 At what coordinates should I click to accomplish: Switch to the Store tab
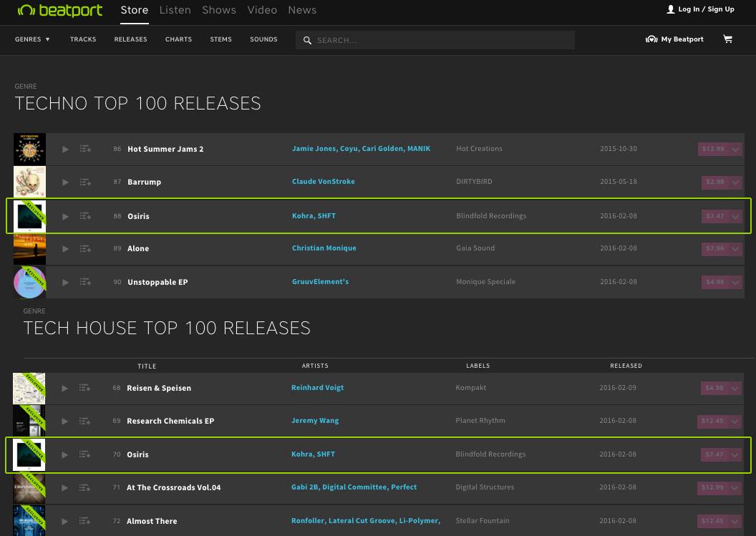click(x=135, y=10)
